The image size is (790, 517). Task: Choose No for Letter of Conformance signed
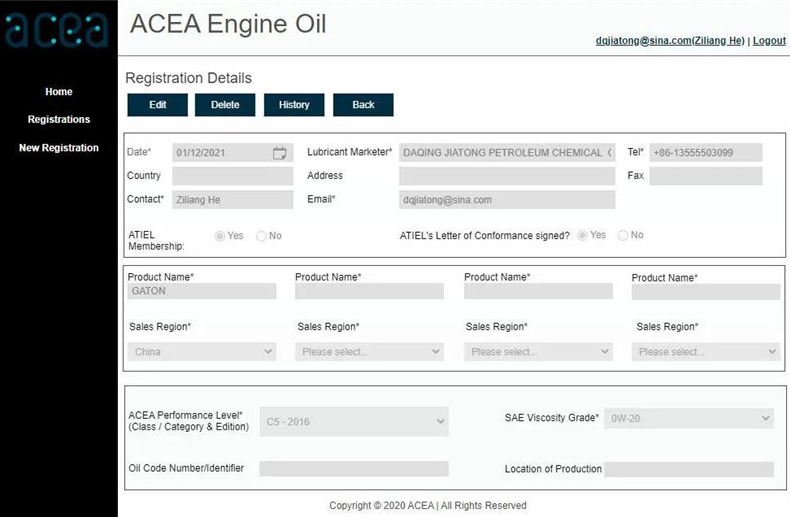click(623, 235)
